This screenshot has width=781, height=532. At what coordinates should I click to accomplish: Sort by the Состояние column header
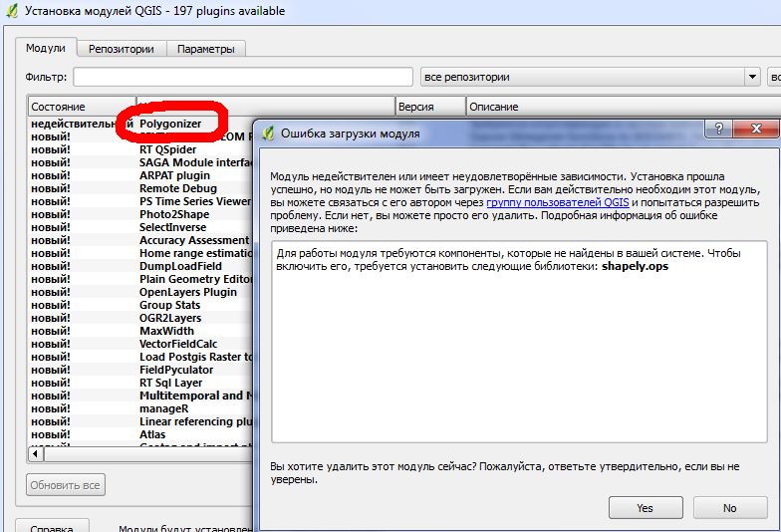82,107
